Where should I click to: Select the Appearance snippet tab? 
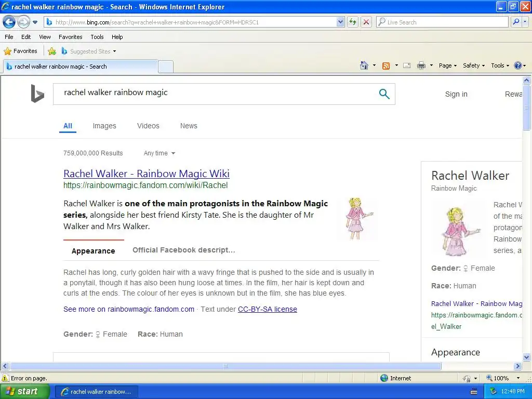coord(94,251)
